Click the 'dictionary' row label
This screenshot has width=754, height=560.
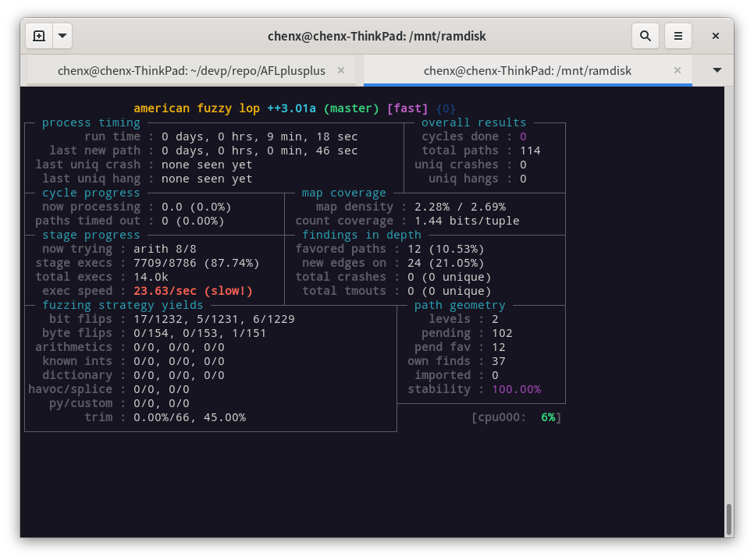pyautogui.click(x=77, y=375)
